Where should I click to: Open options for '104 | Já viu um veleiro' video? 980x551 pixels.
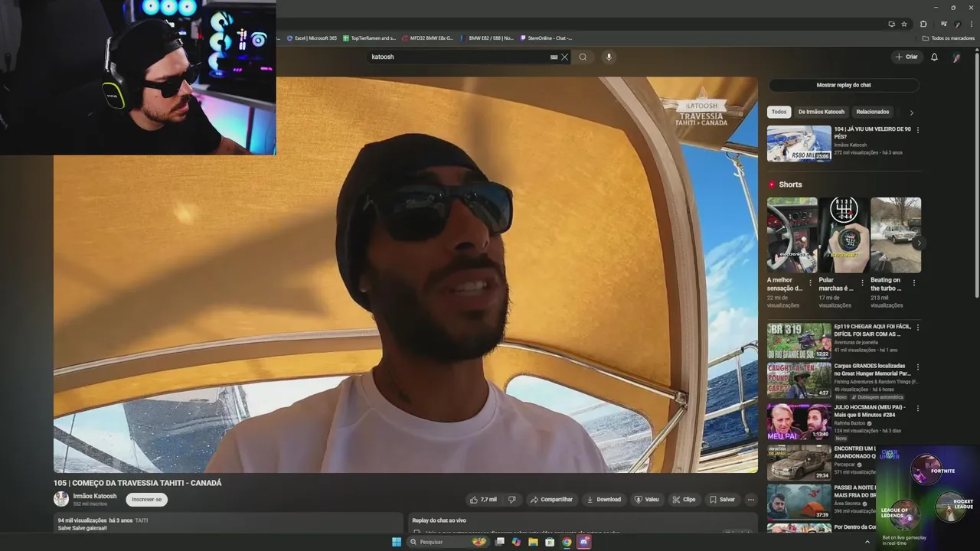tap(918, 130)
